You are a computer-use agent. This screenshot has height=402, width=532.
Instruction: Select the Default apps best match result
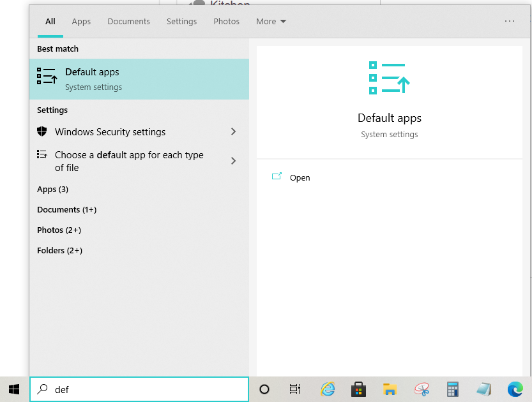139,79
